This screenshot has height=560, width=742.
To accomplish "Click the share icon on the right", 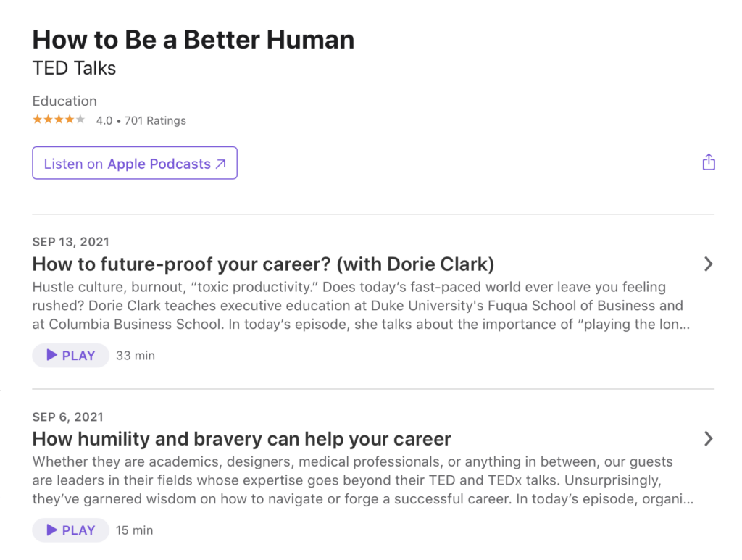I will [x=709, y=162].
